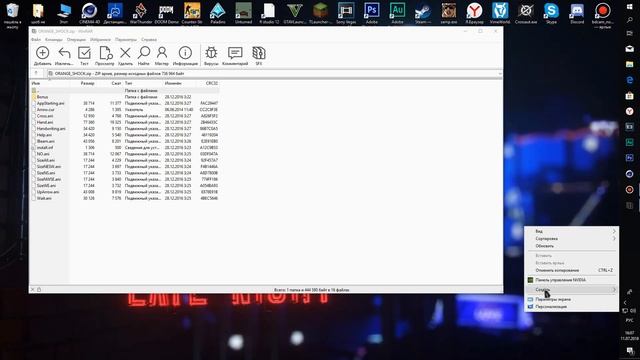The image size is (640, 360).
Task: Expand the Сортировка submenu in context menu
Action: point(571,238)
